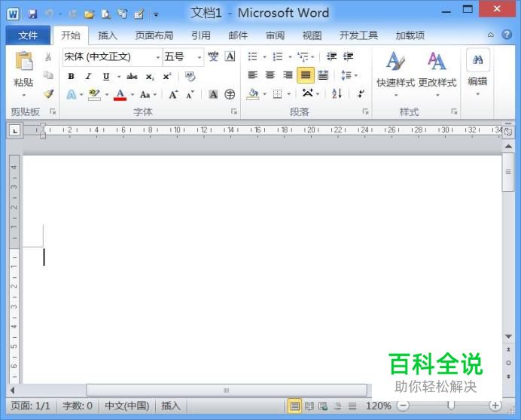This screenshot has width=521, height=420.
Task: Grow font size with large A icon
Action: [x=173, y=95]
